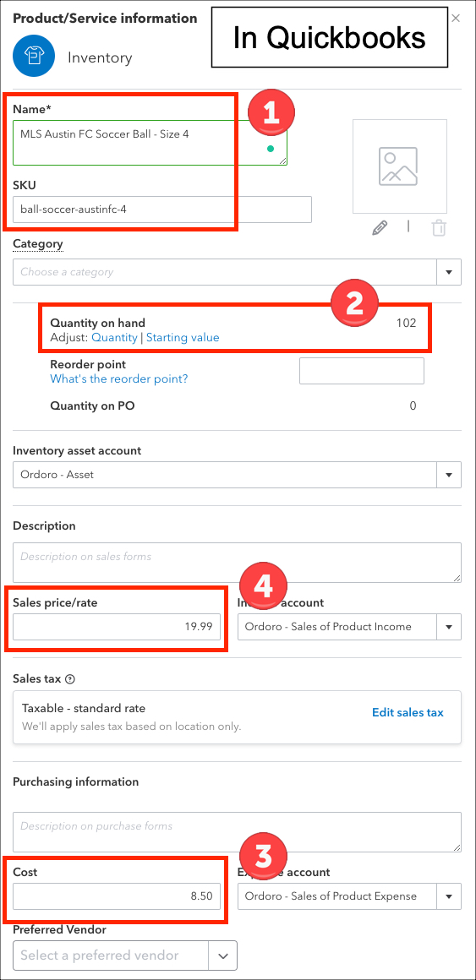Click the Quantity adjust link
Image resolution: width=476 pixels, height=980 pixels.
[x=114, y=337]
